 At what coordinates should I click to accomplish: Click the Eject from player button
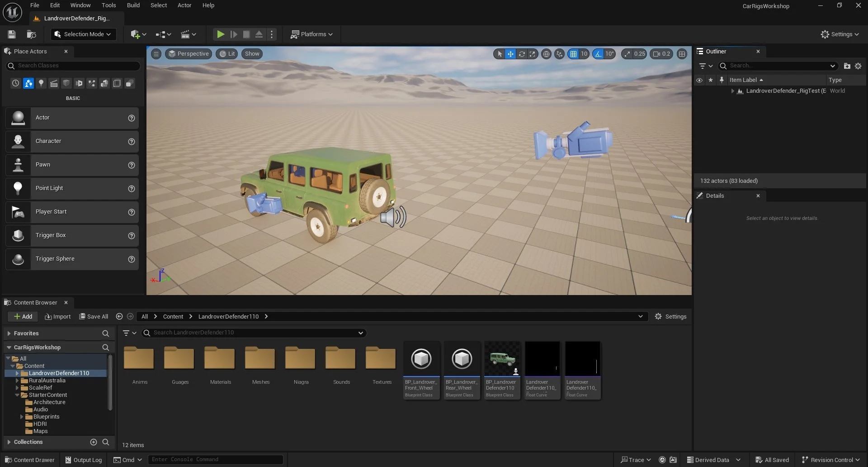[x=259, y=34]
